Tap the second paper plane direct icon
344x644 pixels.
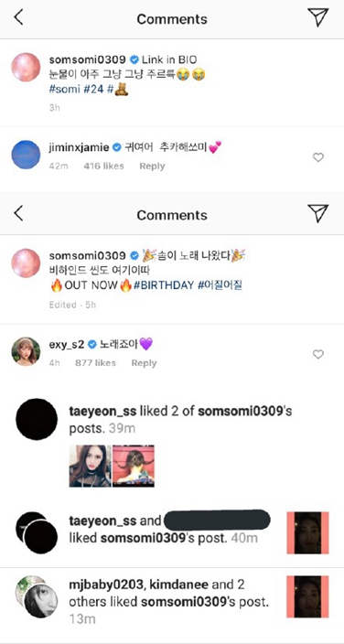pyautogui.click(x=317, y=213)
